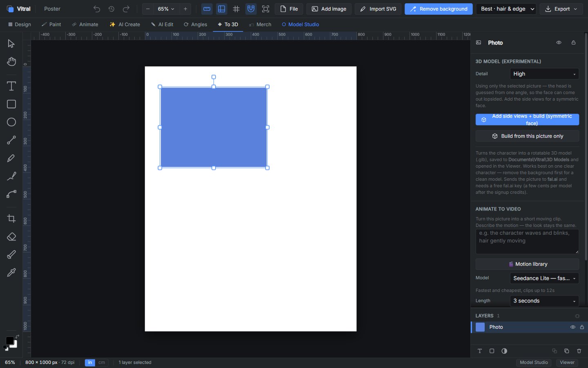Select the Ellipse shape tool
The image size is (588, 368).
point(11,122)
